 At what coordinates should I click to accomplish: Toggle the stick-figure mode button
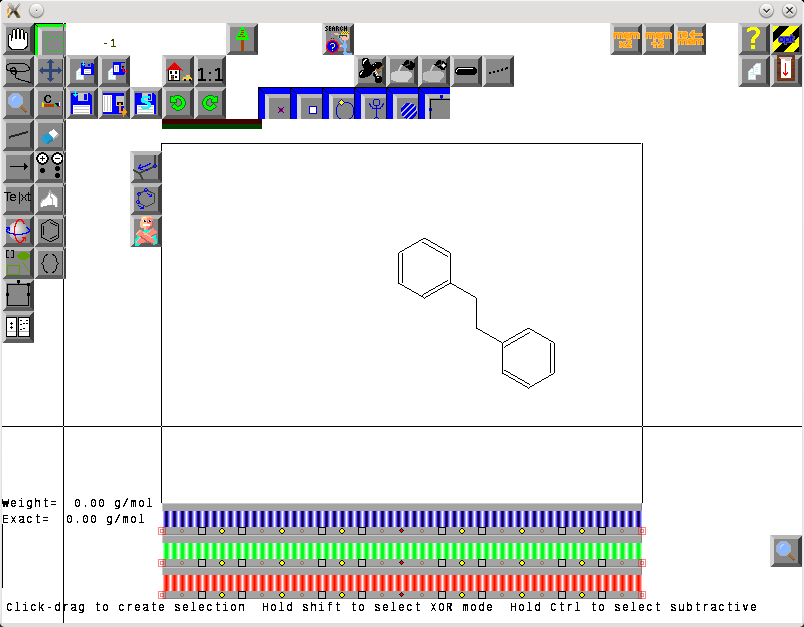[x=375, y=105]
